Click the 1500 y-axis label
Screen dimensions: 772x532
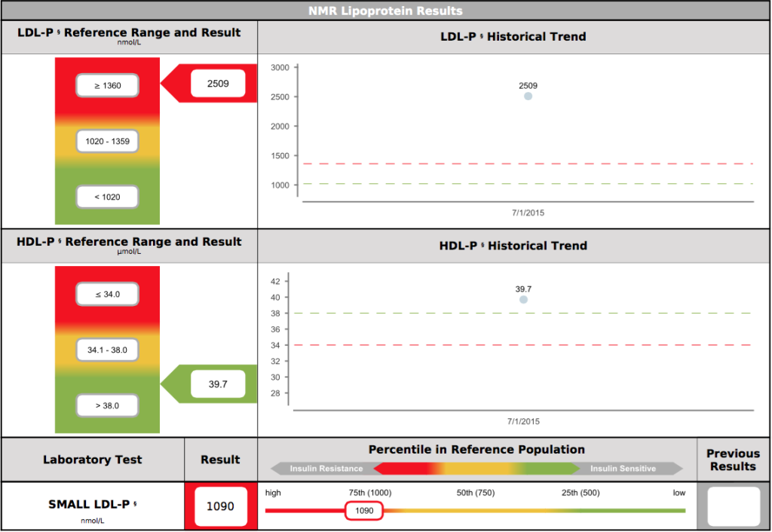coord(280,156)
